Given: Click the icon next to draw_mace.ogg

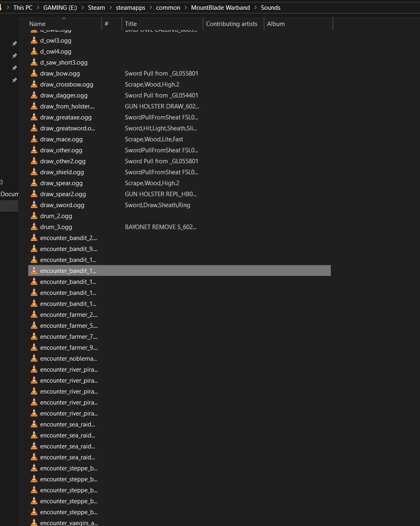Looking at the screenshot, I should (34, 139).
